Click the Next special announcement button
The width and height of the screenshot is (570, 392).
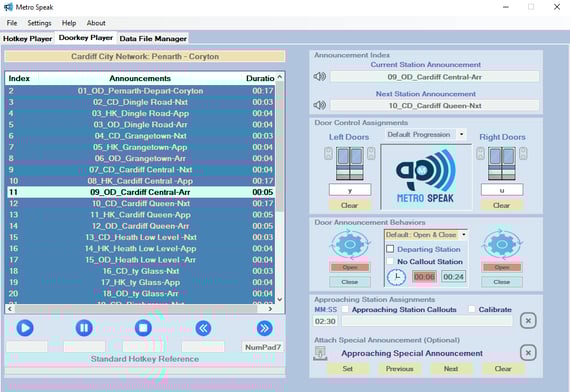point(451,369)
